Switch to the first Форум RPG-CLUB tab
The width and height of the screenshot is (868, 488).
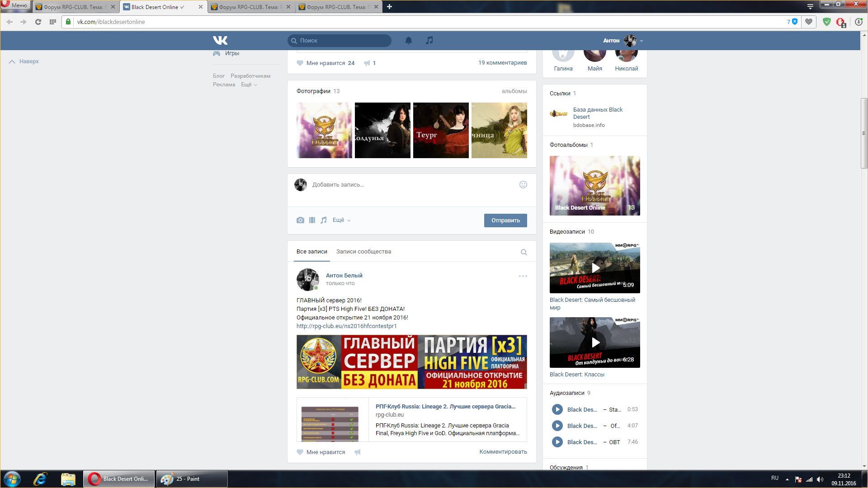tap(76, 7)
